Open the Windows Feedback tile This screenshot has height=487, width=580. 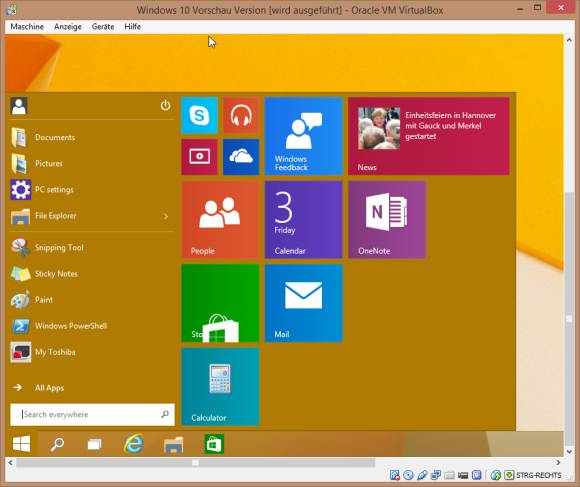coord(304,136)
